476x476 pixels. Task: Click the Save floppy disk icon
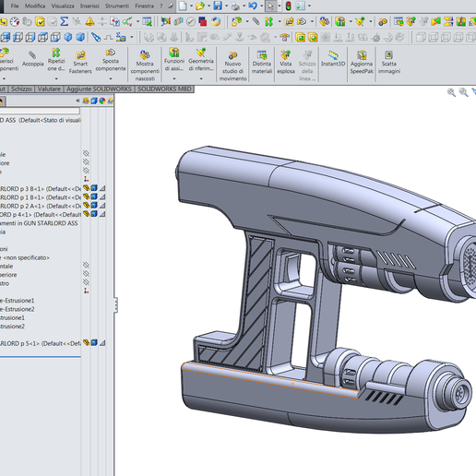pos(218,6)
